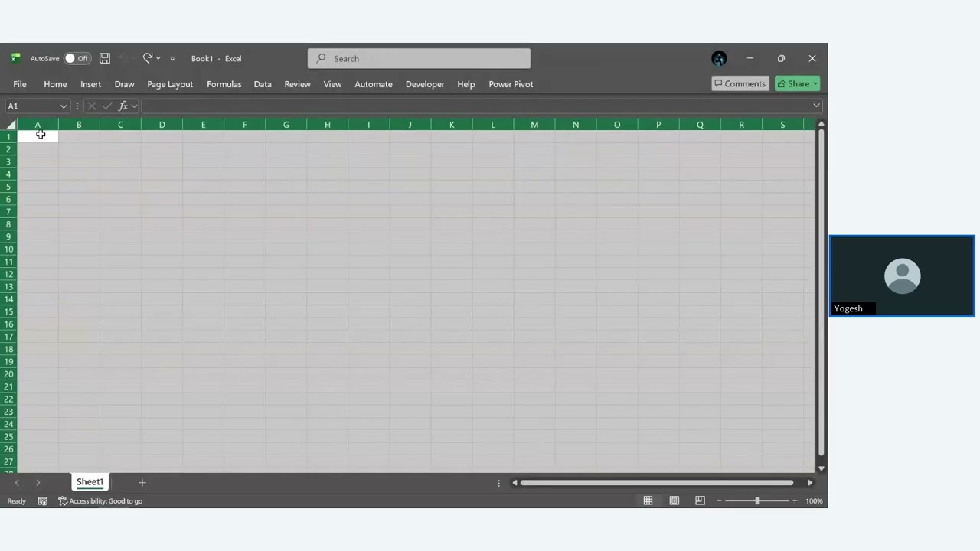Select row 20 header

click(x=8, y=374)
